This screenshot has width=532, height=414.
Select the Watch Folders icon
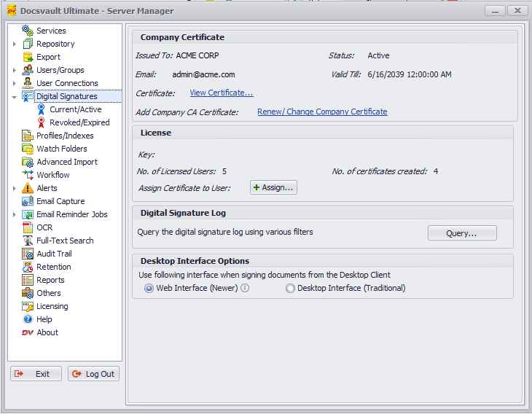pyautogui.click(x=28, y=149)
